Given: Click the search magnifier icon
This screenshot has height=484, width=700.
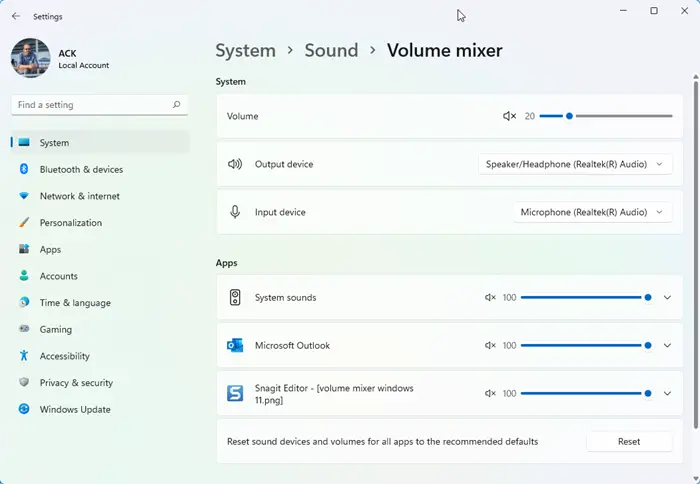Looking at the screenshot, I should [177, 105].
